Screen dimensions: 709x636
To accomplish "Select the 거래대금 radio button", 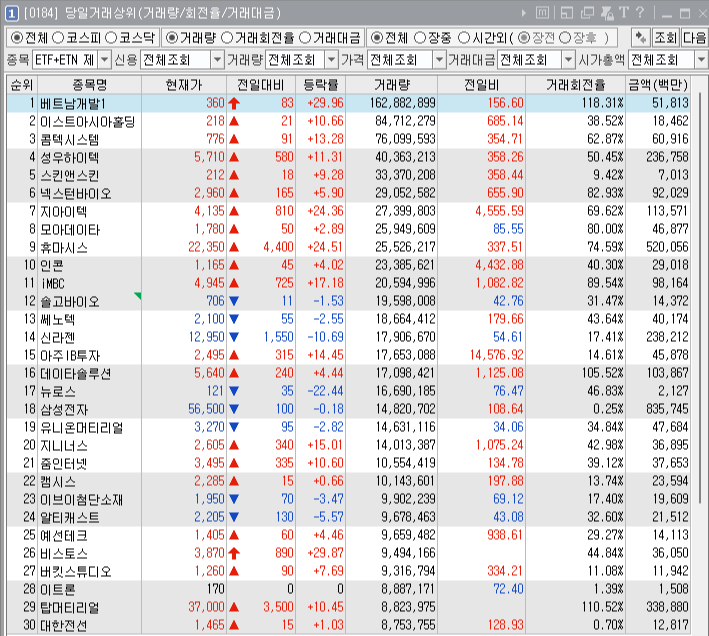I will coord(305,38).
